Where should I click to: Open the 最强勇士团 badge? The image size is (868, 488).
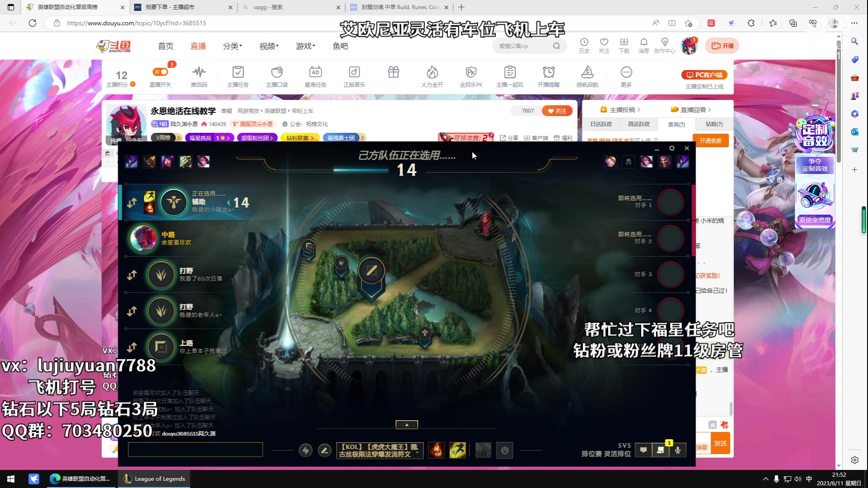(344, 138)
